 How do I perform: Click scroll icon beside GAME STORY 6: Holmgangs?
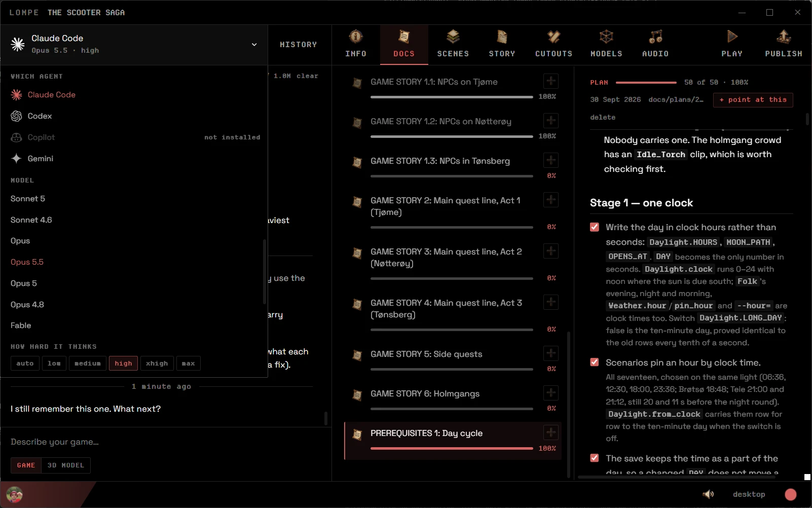coord(357,394)
